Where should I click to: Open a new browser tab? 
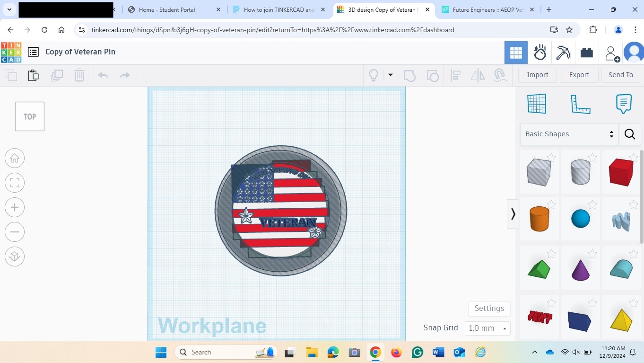tap(549, 9)
